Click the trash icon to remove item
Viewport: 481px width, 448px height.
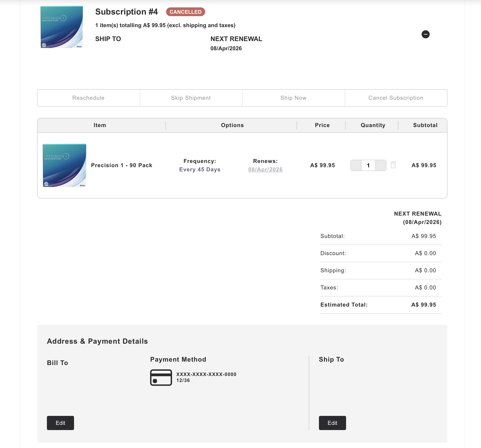393,165
